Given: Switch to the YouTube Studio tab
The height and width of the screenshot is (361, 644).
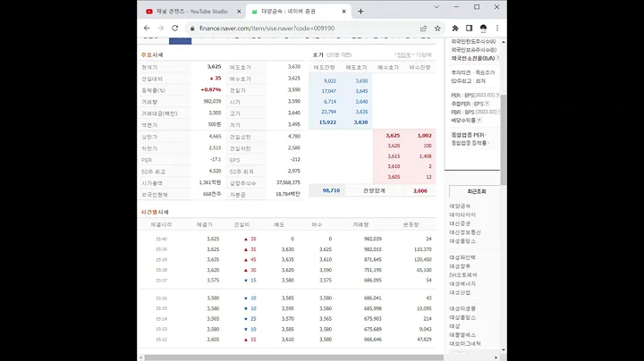Looking at the screenshot, I should pyautogui.click(x=191, y=12).
